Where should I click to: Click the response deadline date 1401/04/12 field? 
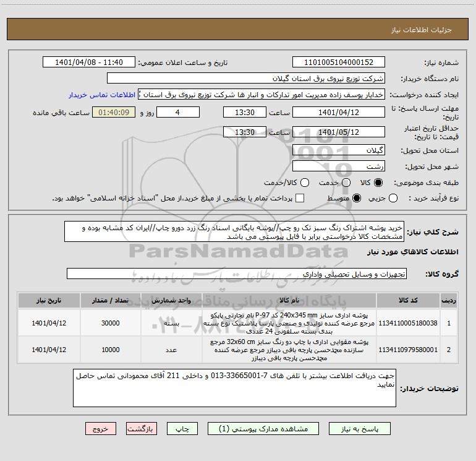(339, 112)
